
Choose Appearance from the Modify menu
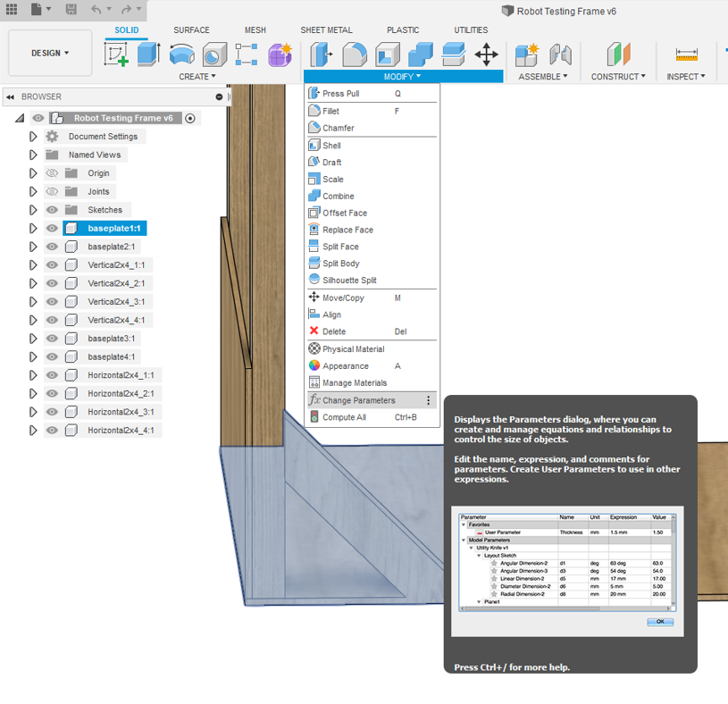372,366
